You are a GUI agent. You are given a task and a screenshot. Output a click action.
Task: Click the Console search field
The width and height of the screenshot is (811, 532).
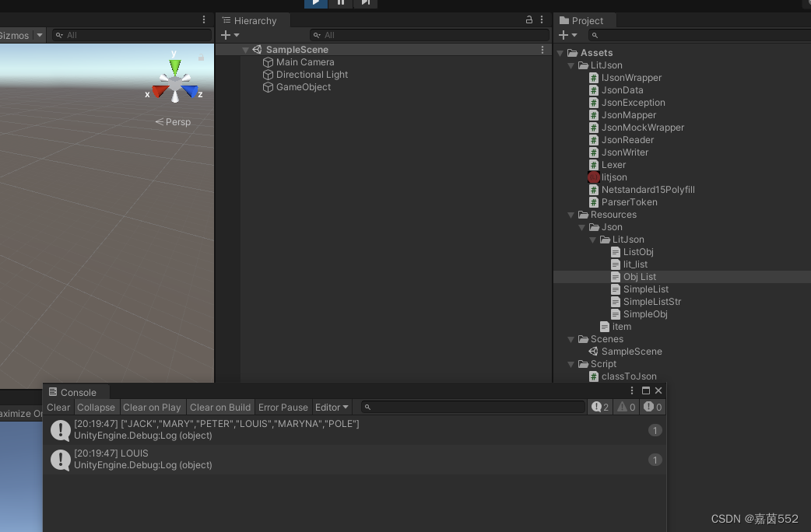pos(473,408)
